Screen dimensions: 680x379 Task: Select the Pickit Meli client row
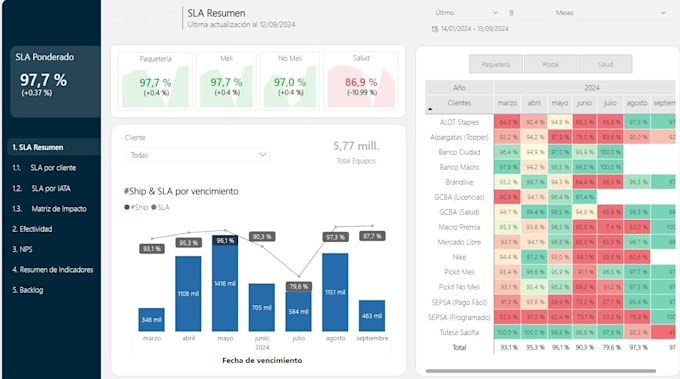(459, 272)
